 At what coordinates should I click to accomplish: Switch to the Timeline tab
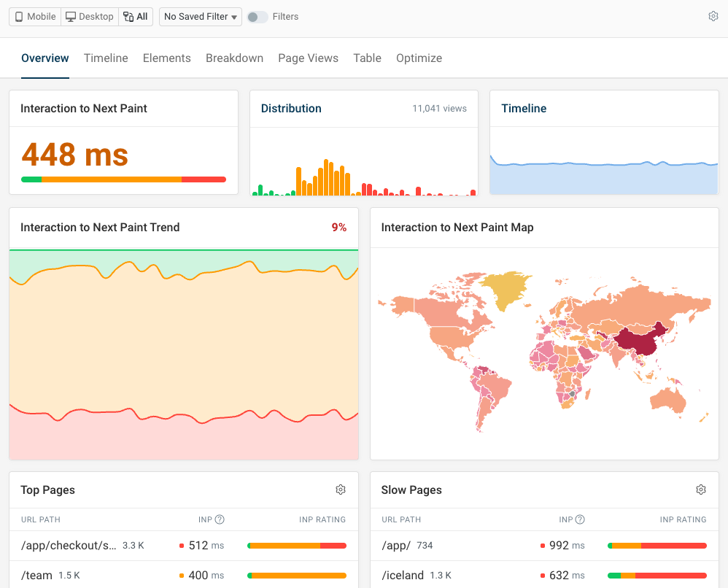click(x=105, y=58)
